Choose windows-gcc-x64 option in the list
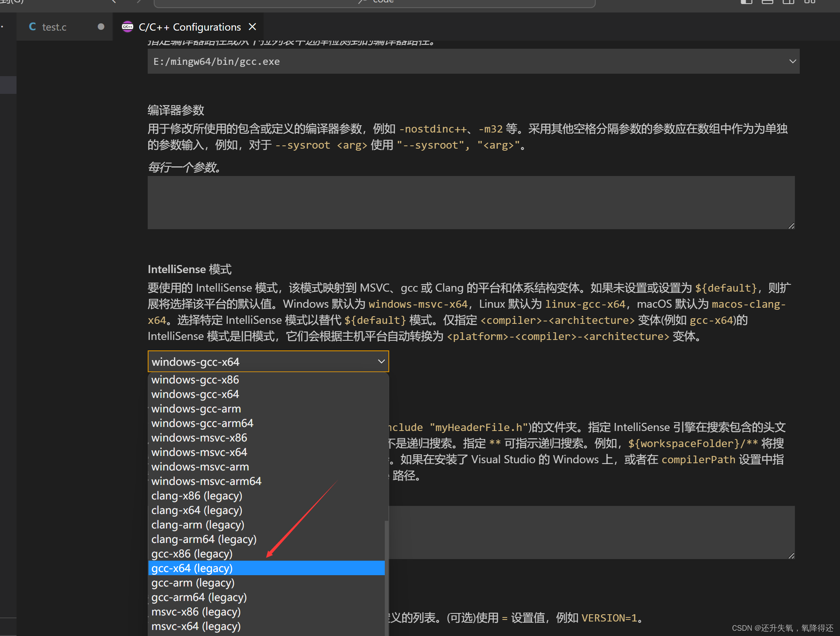 266,394
